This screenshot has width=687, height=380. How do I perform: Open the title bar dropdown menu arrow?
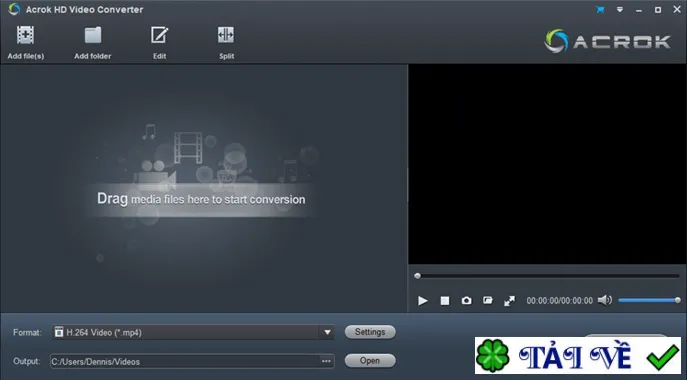point(620,9)
